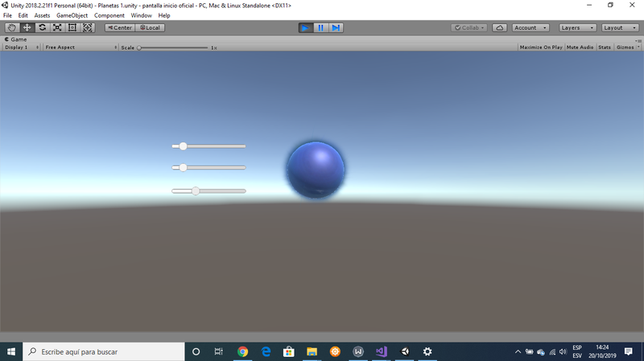Select the Rect transform tool
644x361 pixels.
pyautogui.click(x=72, y=27)
